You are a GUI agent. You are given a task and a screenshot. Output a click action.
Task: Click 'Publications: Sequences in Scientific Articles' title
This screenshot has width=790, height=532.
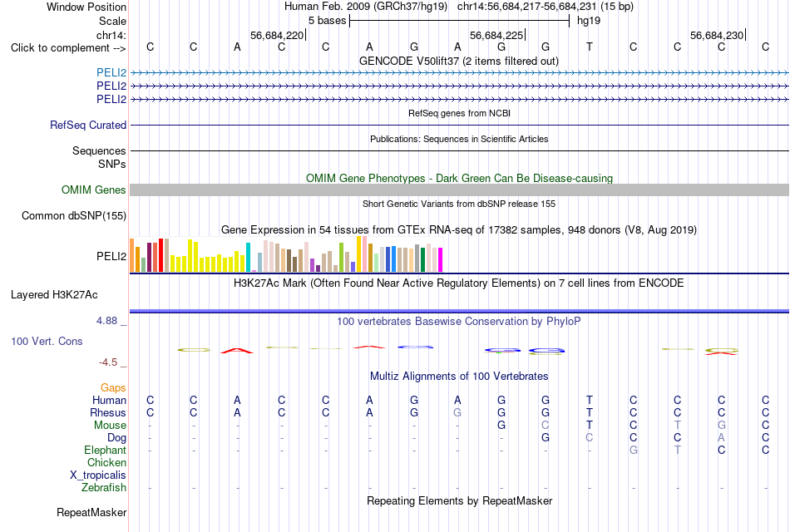459,139
